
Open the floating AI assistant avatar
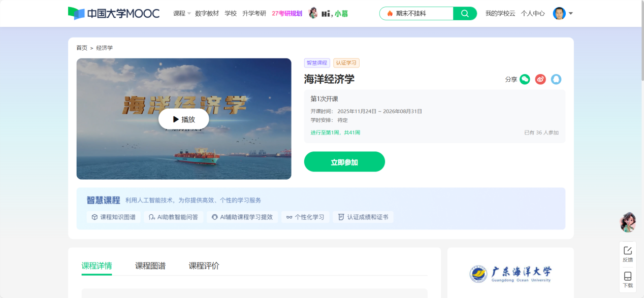click(x=628, y=222)
